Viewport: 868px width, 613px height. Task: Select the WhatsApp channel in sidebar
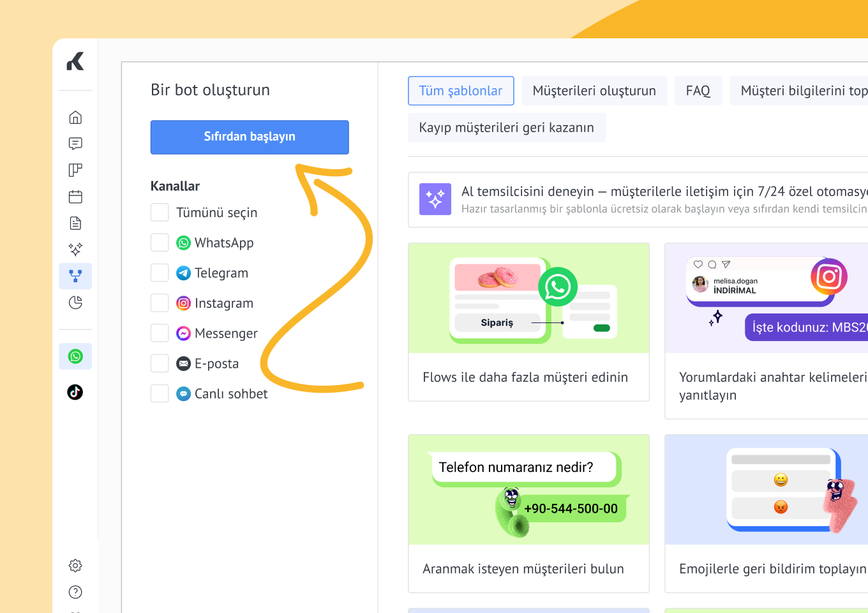tap(75, 356)
